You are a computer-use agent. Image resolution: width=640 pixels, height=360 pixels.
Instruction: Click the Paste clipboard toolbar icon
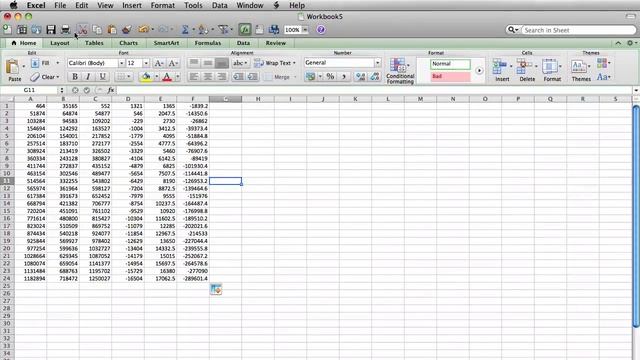[x=112, y=29]
